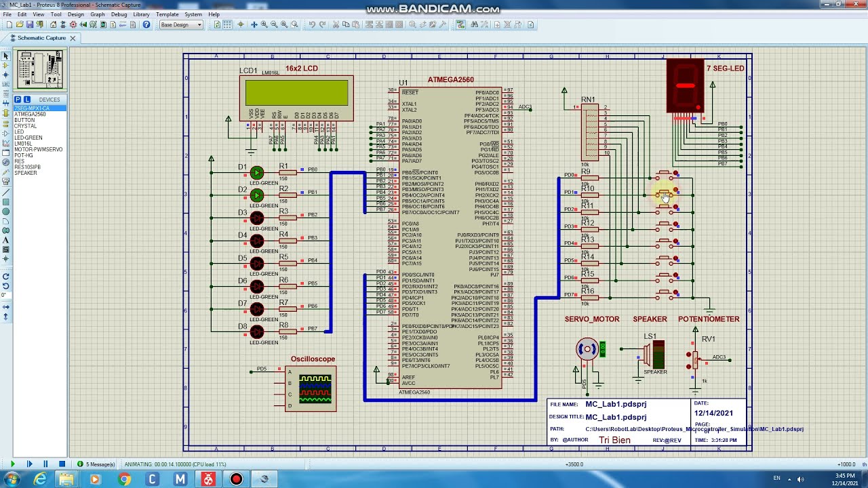Click the Zoom to View Entire Sheet icon
The width and height of the screenshot is (868, 488).
tap(284, 24)
